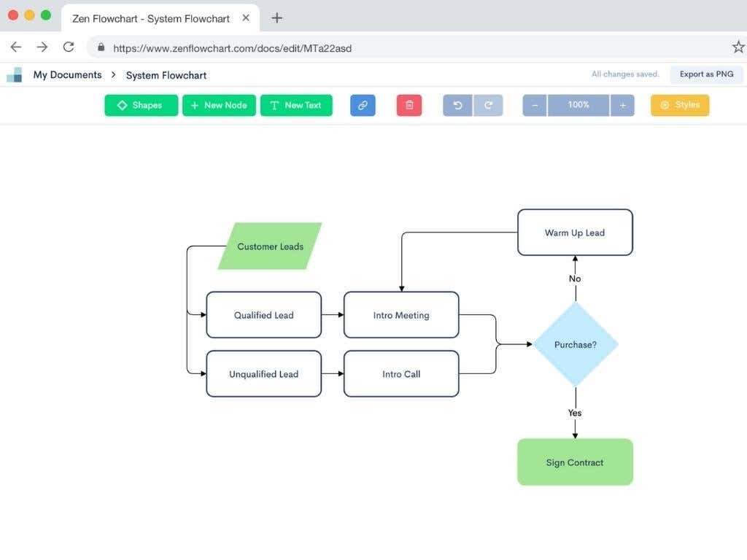Screen dimensions: 747x560
Task: Click the browser URL address field
Action: 409,48
